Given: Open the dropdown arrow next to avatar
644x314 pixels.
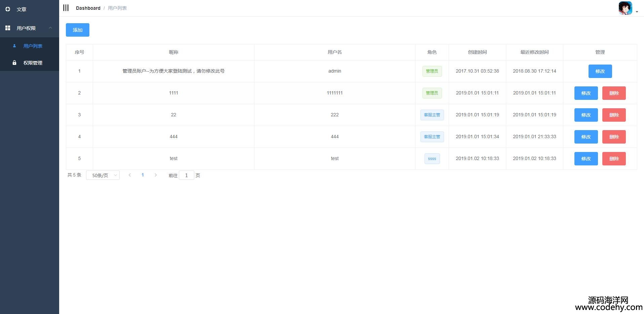Looking at the screenshot, I should 637,12.
